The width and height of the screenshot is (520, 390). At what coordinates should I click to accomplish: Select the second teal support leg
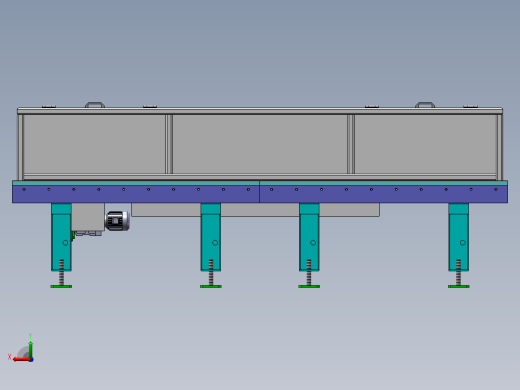tap(211, 237)
